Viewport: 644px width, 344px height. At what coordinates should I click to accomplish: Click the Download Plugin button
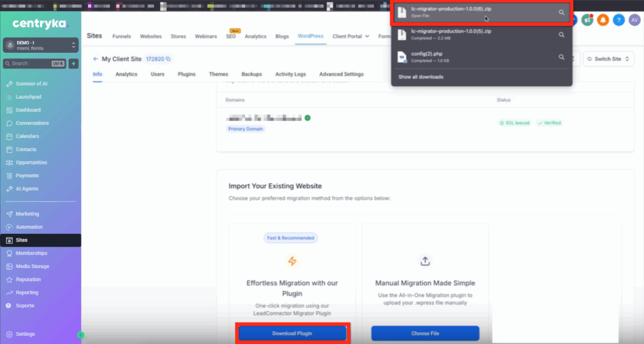[292, 333]
